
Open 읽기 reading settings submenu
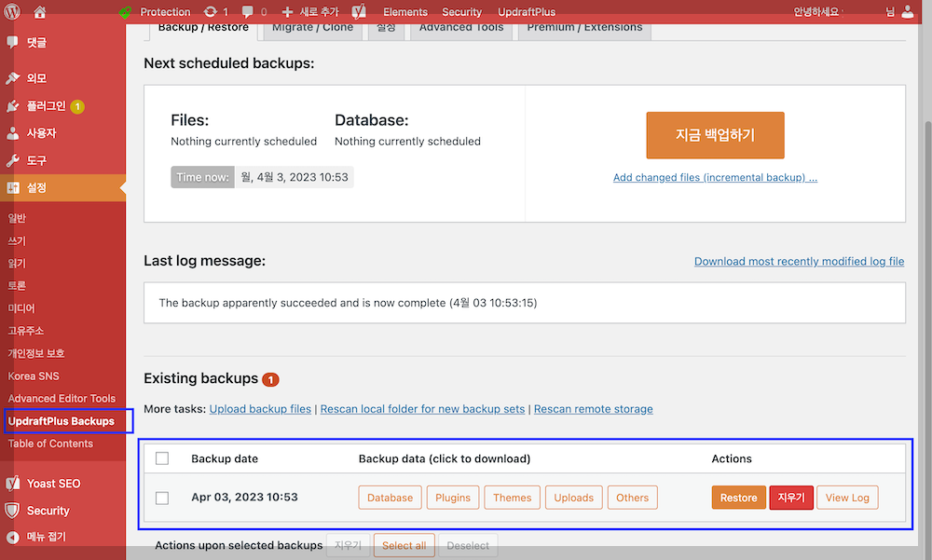[17, 264]
